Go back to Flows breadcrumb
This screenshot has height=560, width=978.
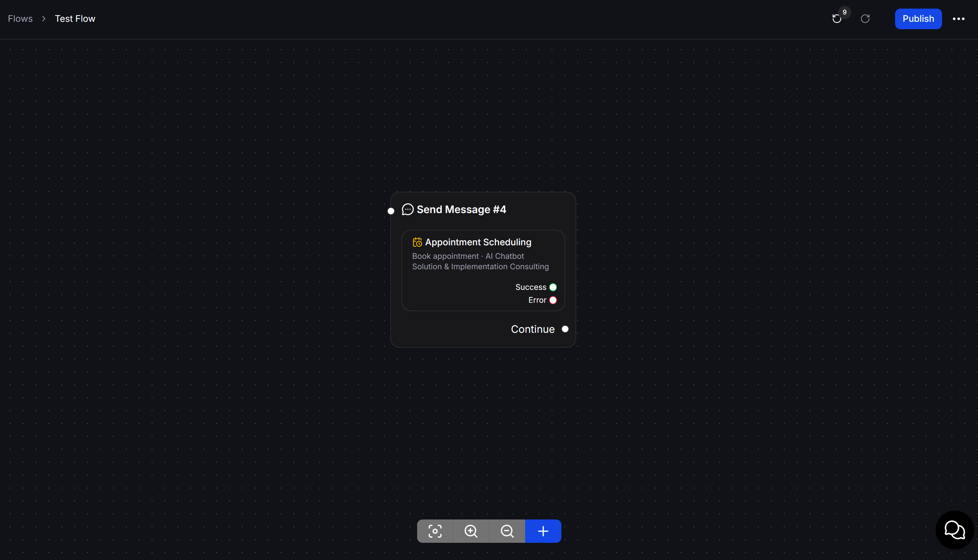coord(20,18)
